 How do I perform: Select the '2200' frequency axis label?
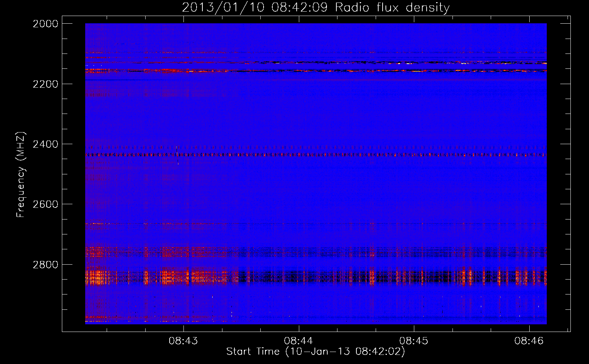(x=46, y=84)
